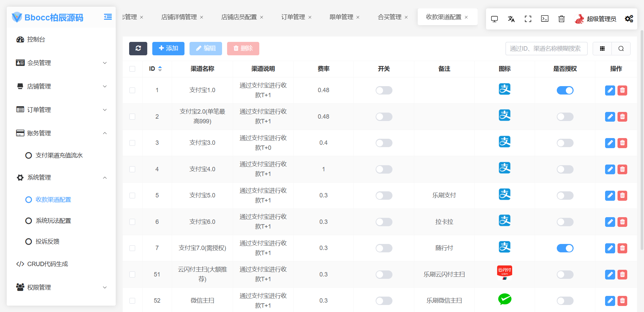
Task: Check the checkbox for row ID 51
Action: coord(132,274)
